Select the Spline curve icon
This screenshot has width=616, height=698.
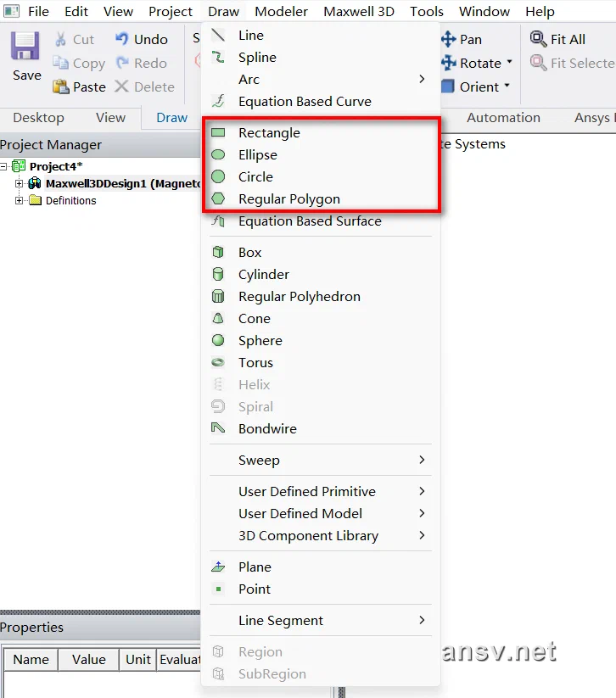coord(218,57)
